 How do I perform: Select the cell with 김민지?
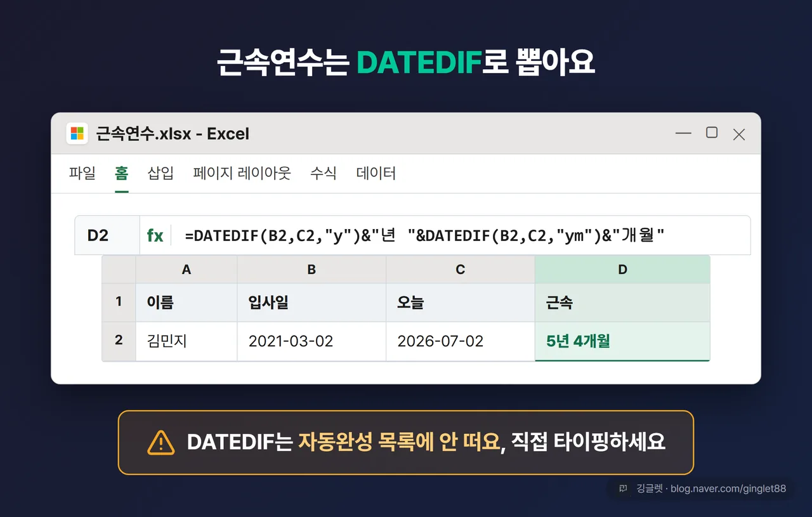coord(187,341)
